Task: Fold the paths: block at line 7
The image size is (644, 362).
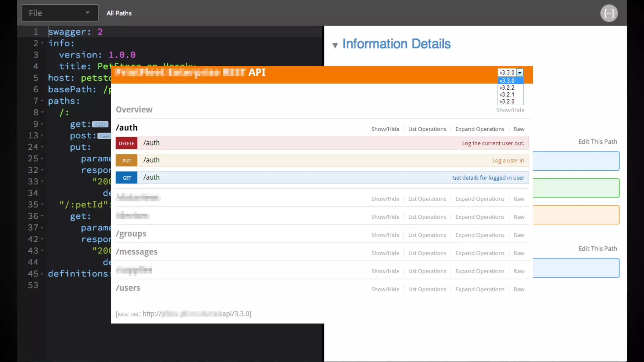Action: pyautogui.click(x=42, y=101)
